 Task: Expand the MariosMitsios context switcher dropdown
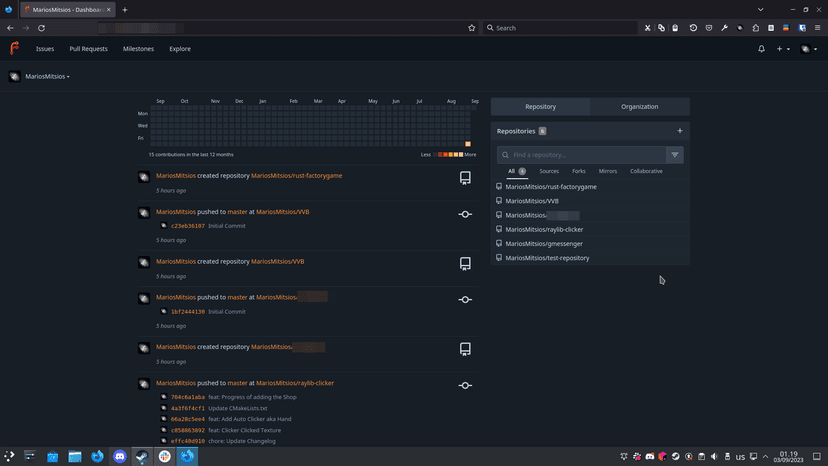46,77
